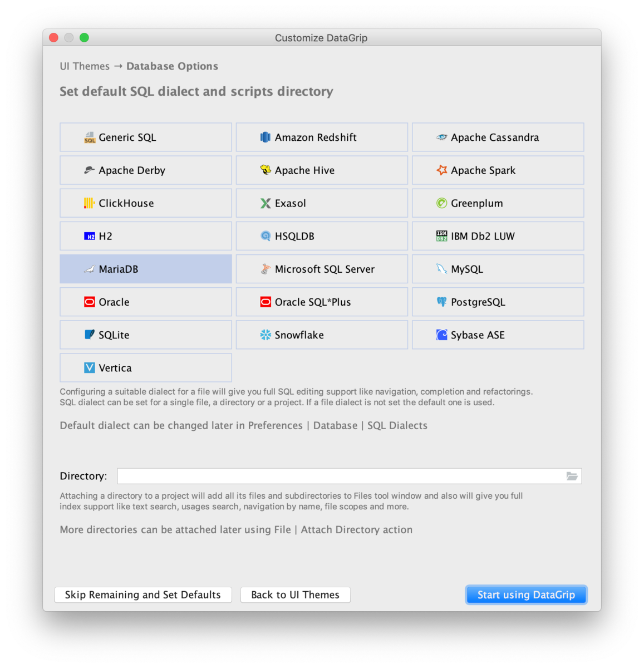Click the folder browse icon in Directory field
The width and height of the screenshot is (644, 668).
tap(572, 476)
